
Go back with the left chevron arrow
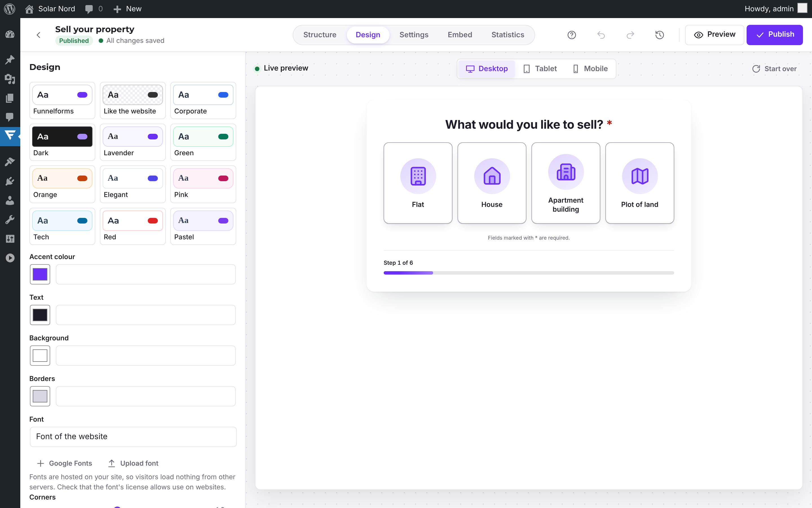pos(39,35)
